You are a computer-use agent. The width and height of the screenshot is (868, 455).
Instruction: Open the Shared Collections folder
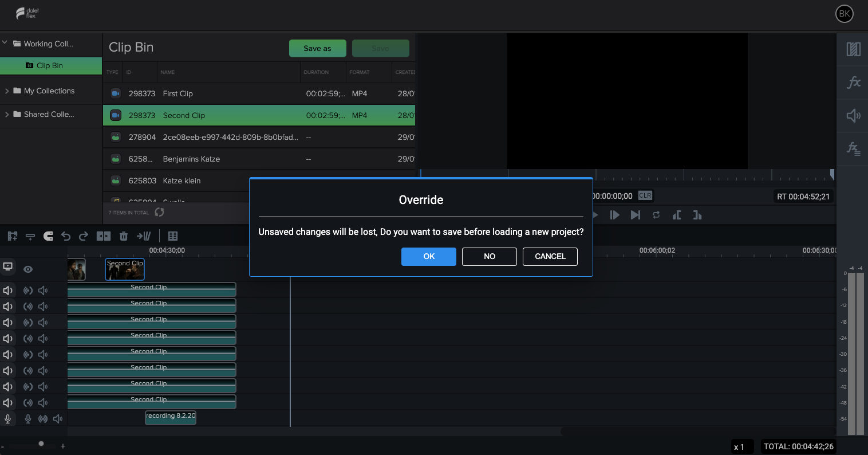point(44,114)
